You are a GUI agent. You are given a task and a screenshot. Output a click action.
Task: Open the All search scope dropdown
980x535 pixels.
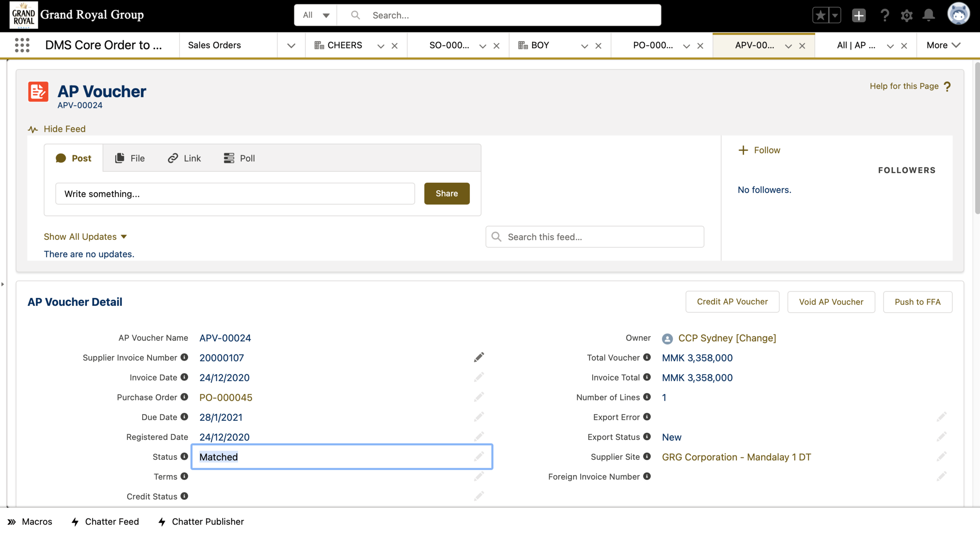point(316,15)
